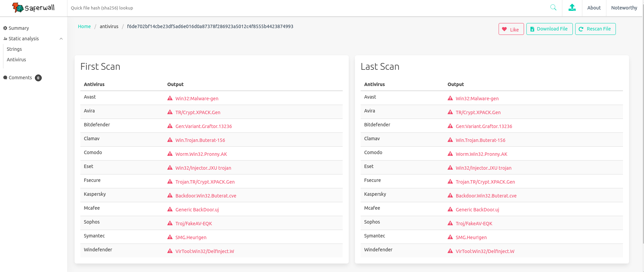This screenshot has width=644, height=272.
Task: Open the Static analysis menu item
Action: 24,39
